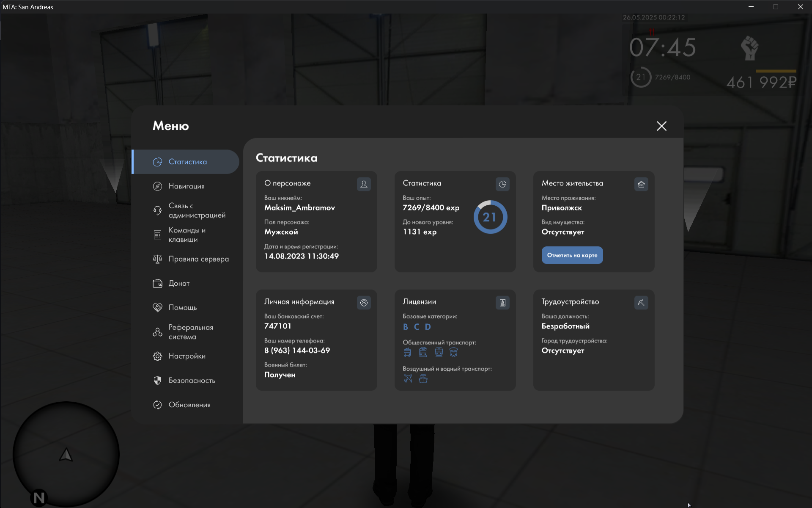
Task: Click the fourth public transport license icon
Action: click(x=454, y=352)
